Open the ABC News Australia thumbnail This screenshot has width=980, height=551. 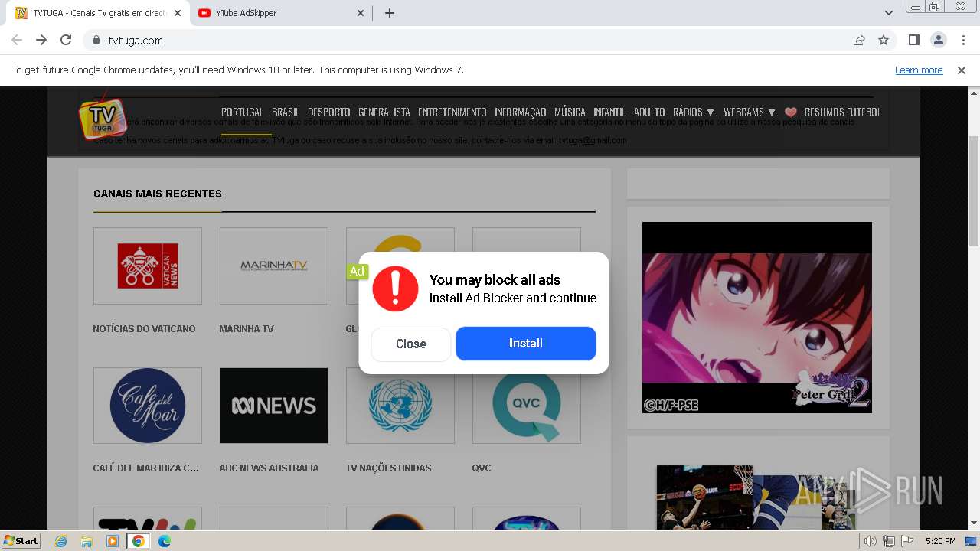pos(274,406)
